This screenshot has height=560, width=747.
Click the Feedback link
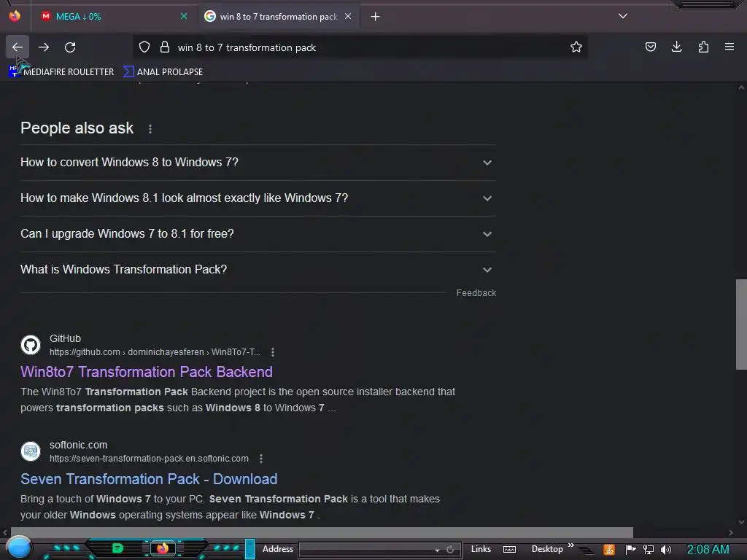[x=476, y=293]
